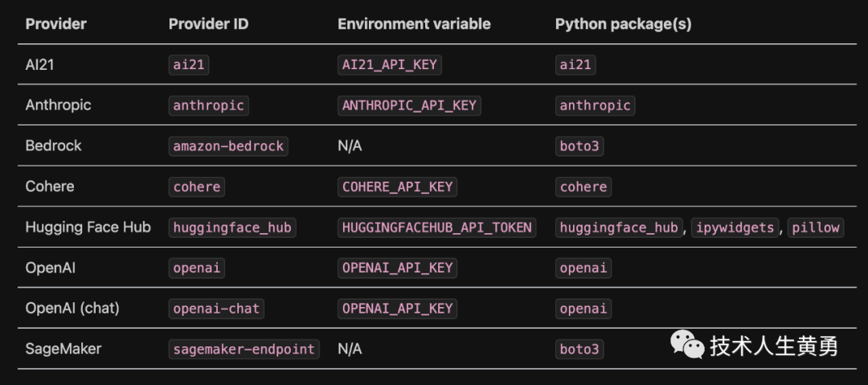868x385 pixels.
Task: Click the COHERE_API_KEY code tag
Action: (x=398, y=186)
